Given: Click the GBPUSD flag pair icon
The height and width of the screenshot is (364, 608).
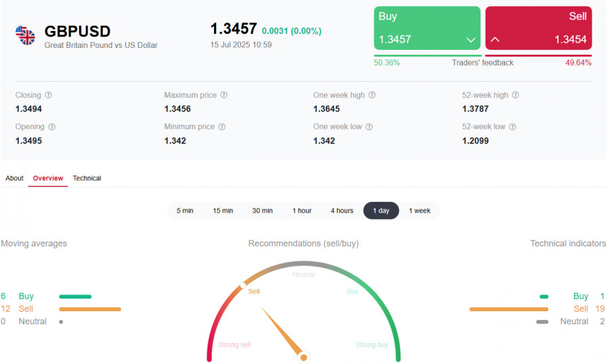Looking at the screenshot, I should click(x=25, y=35).
